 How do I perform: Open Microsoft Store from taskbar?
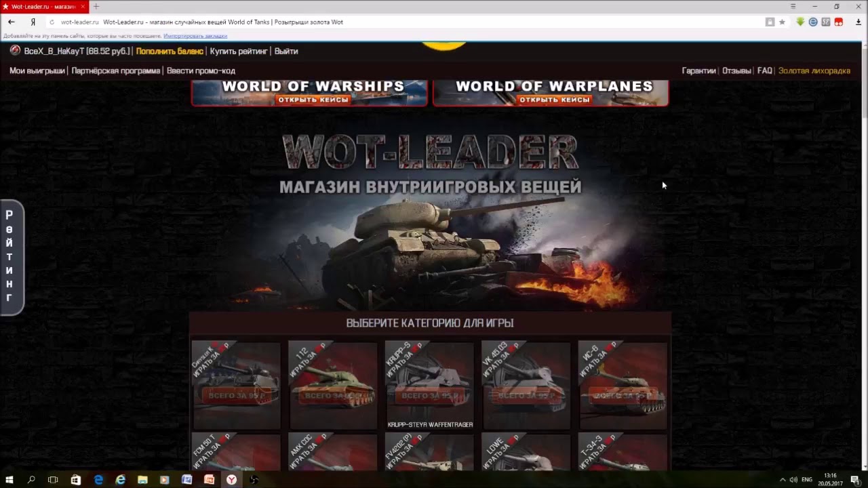(76, 479)
